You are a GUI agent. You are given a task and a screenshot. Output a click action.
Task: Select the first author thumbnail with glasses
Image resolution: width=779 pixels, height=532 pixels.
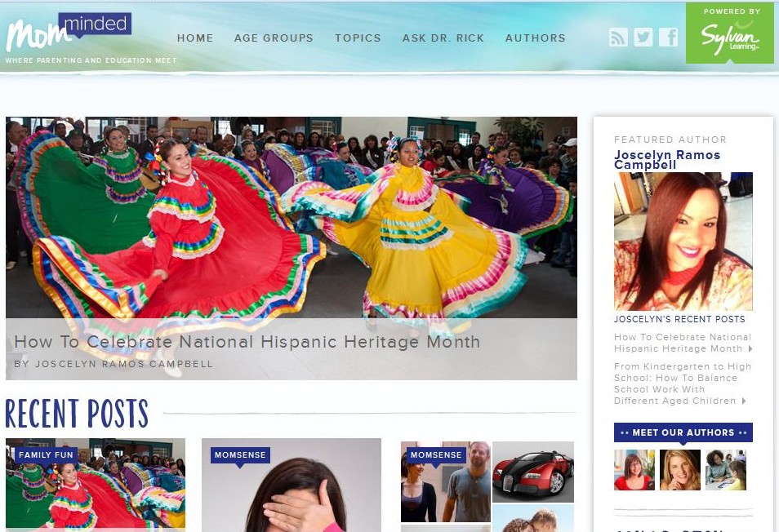pos(634,470)
